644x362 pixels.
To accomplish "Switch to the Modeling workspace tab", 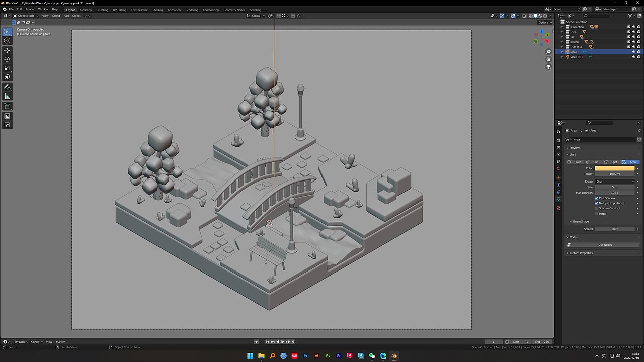I will click(86, 10).
